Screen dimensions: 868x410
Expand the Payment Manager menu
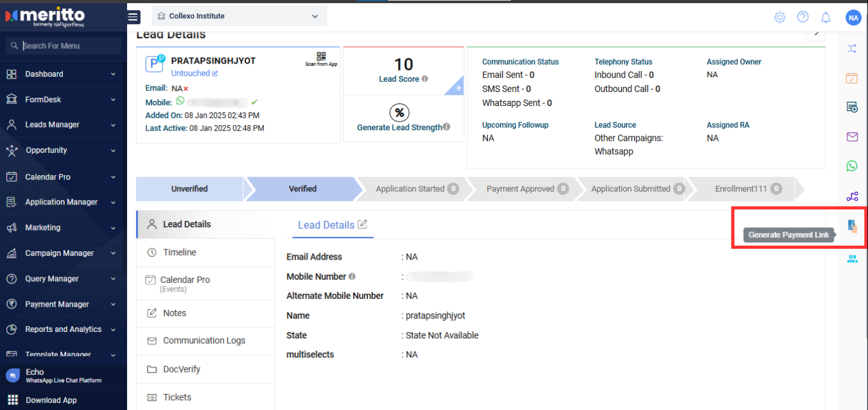click(61, 304)
